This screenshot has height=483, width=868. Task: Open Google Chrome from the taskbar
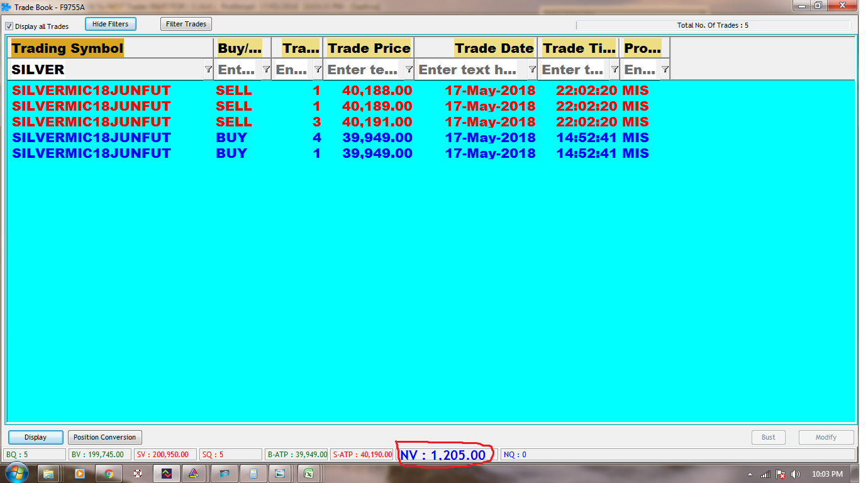click(109, 474)
